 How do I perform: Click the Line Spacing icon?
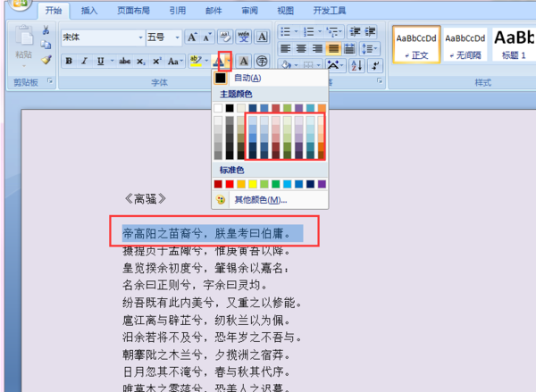369,49
